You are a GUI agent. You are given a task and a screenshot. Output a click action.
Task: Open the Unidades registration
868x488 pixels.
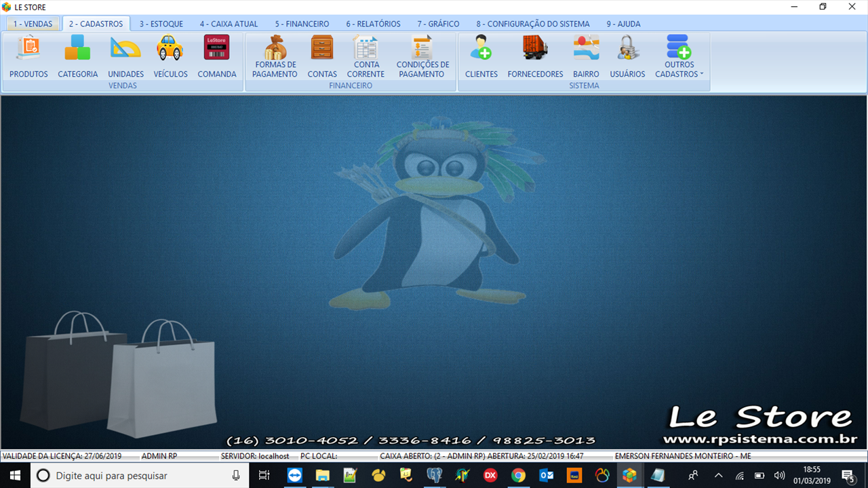tap(125, 57)
